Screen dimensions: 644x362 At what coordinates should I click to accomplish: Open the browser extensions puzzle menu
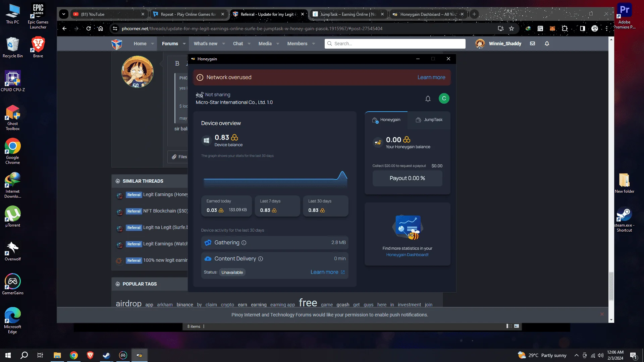coord(565,28)
